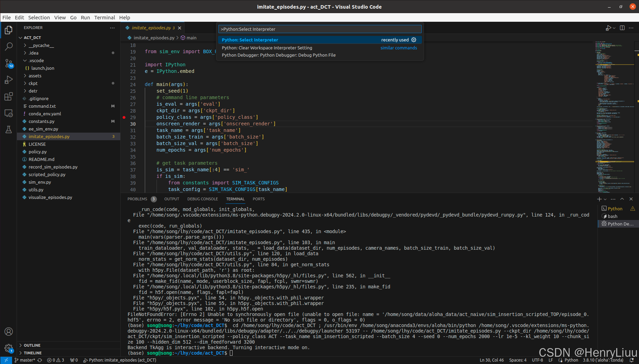This screenshot has width=639, height=364.
Task: Run the Python file debug play button
Action: point(608,28)
